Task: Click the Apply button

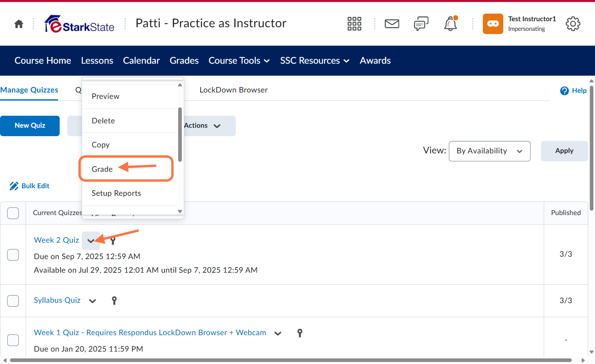Action: [564, 151]
